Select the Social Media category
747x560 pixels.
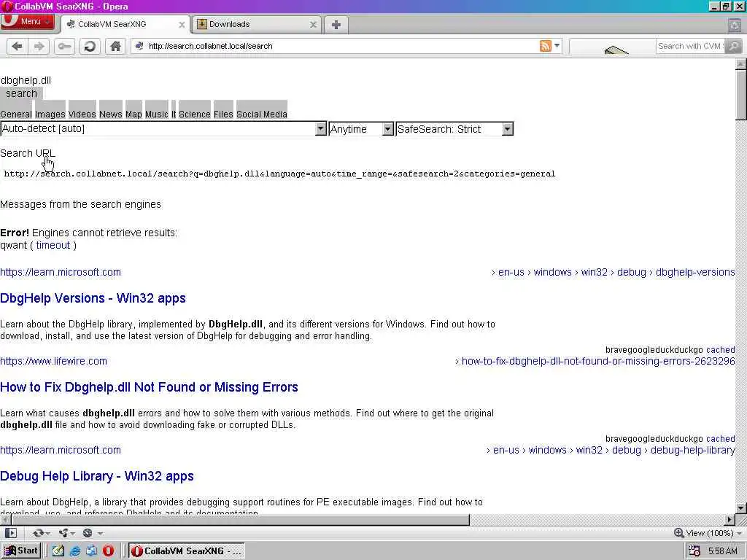pyautogui.click(x=262, y=114)
